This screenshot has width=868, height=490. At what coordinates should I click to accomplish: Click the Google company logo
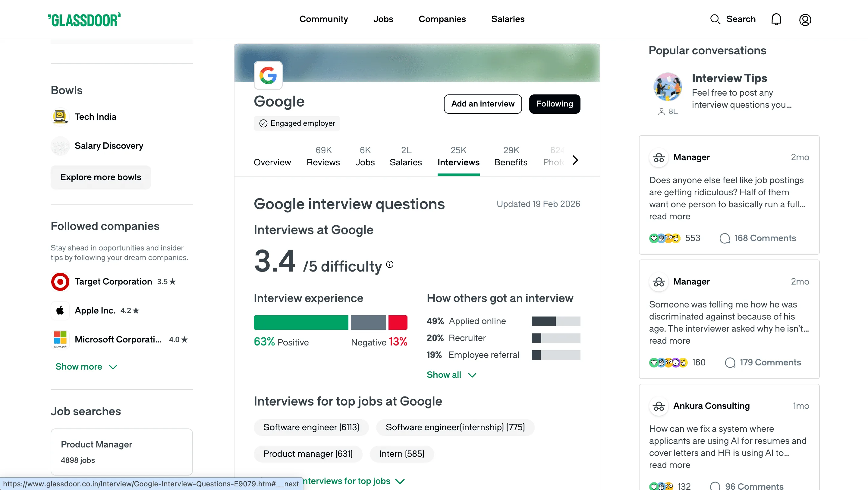click(x=268, y=75)
